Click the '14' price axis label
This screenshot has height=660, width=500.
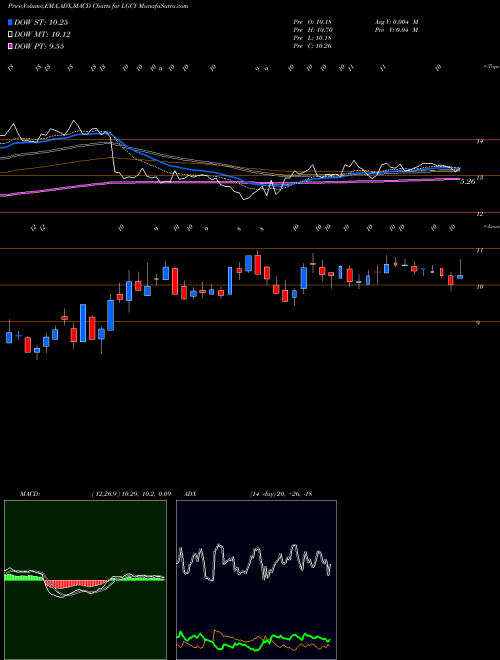pos(479,141)
